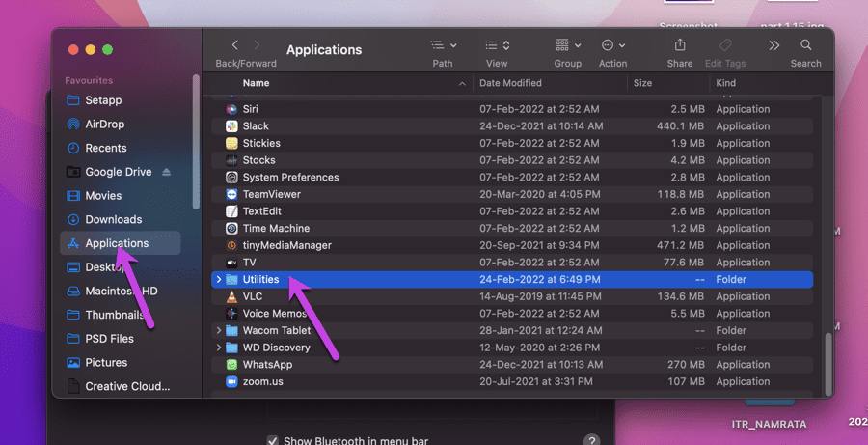Image resolution: width=868 pixels, height=445 pixels.
Task: Click the Slack size 440.1 MB cell
Action: pyautogui.click(x=680, y=126)
